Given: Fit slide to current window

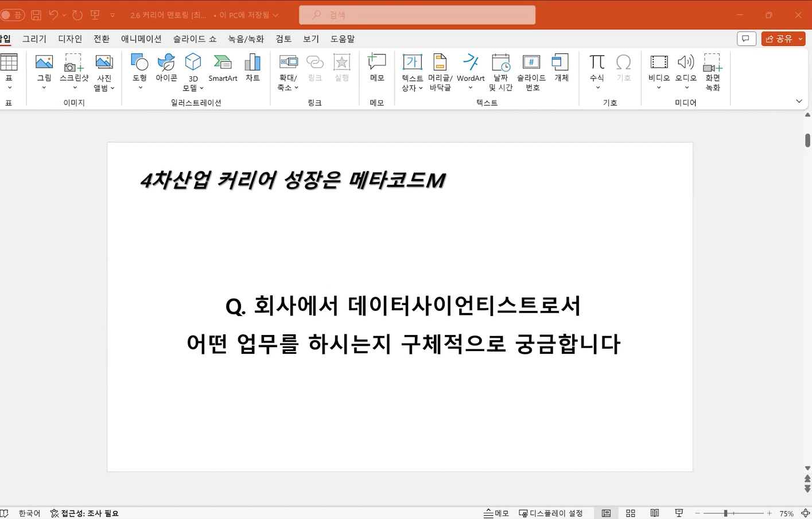Looking at the screenshot, I should point(805,513).
